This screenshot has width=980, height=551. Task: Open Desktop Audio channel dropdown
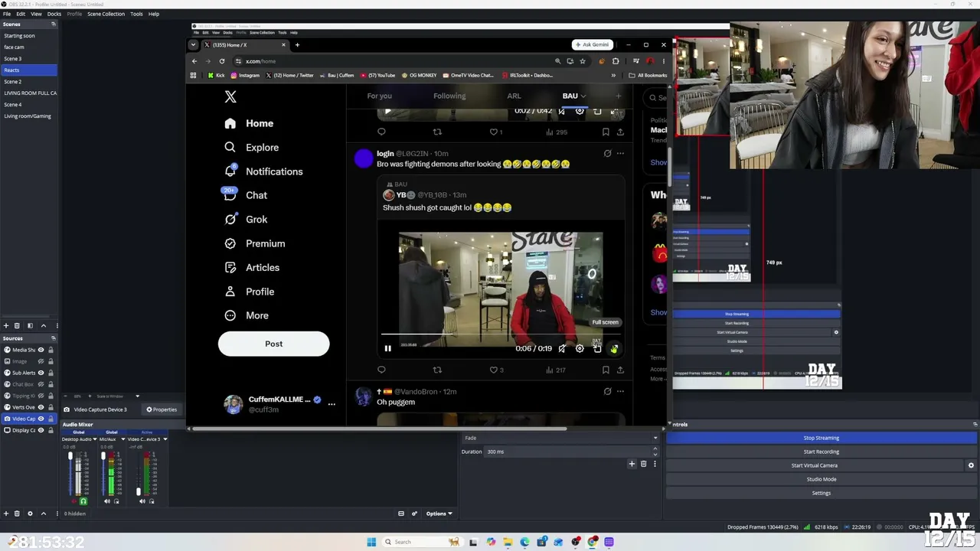click(95, 439)
